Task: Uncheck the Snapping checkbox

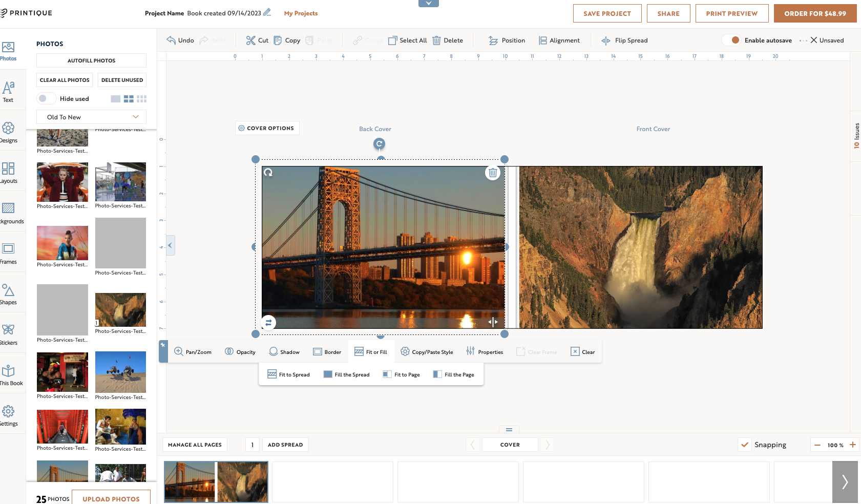Action: click(x=745, y=445)
